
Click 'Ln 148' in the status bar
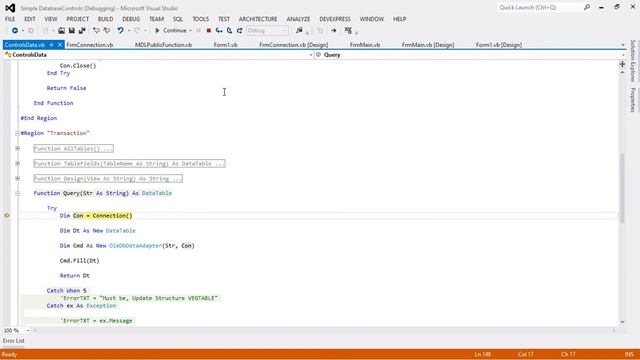tap(482, 354)
